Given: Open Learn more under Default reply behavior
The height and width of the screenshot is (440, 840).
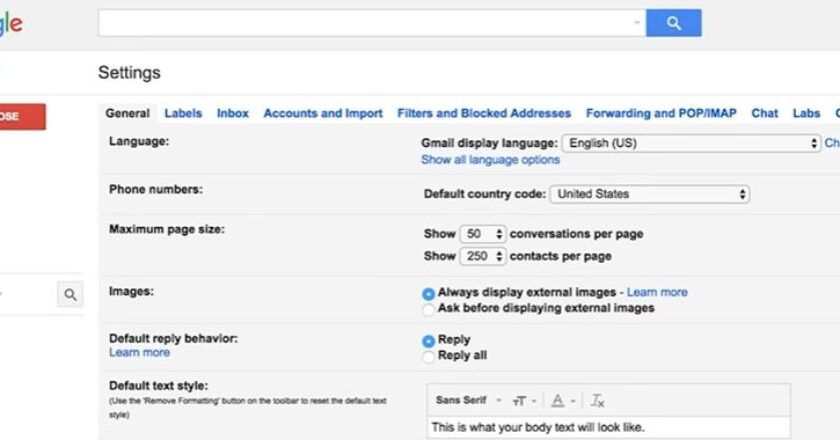Looking at the screenshot, I should pos(139,352).
